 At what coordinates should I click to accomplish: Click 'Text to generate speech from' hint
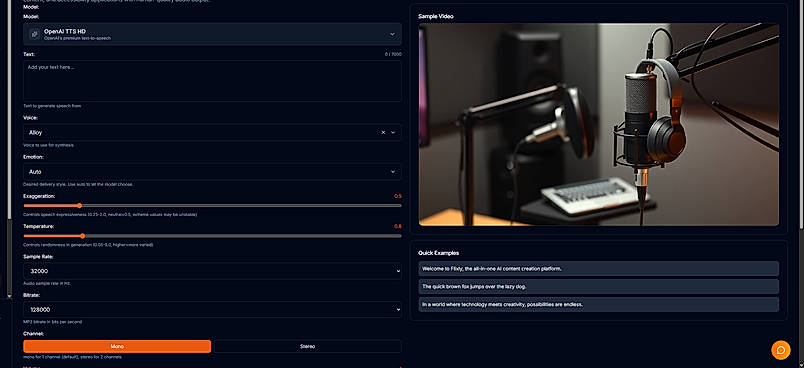coord(52,106)
